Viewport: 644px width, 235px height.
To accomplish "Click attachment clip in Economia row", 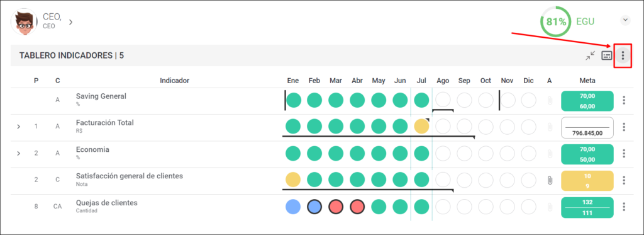I will point(550,154).
